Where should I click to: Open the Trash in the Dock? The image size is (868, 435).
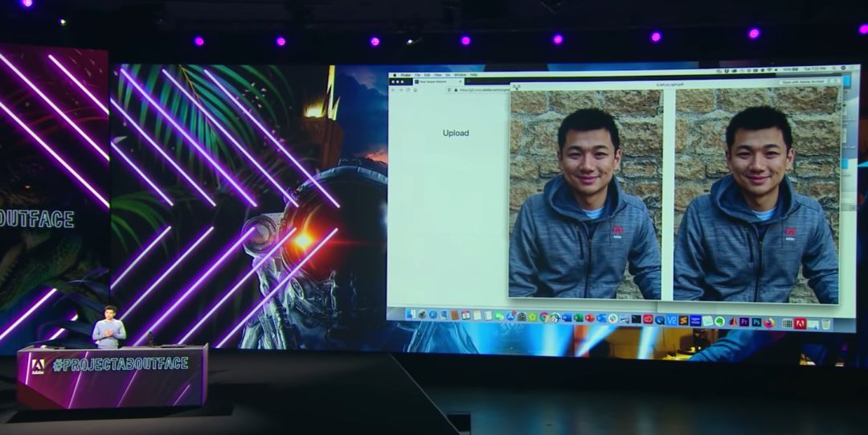tap(826, 323)
